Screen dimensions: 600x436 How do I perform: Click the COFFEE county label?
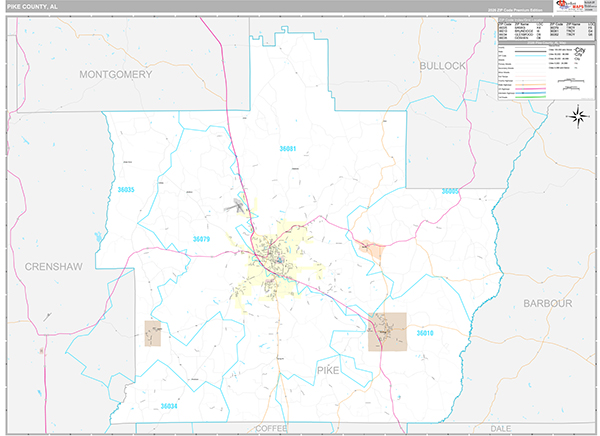(x=271, y=428)
